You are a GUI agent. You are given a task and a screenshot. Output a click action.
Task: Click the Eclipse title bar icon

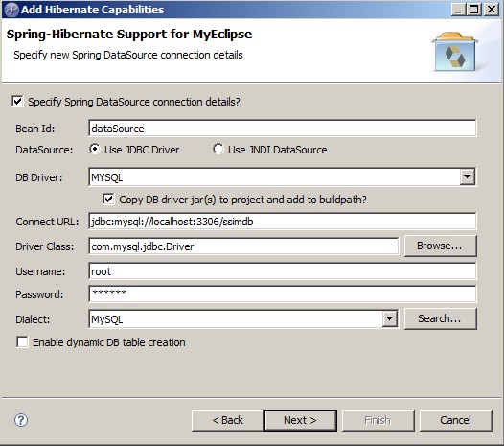11,10
